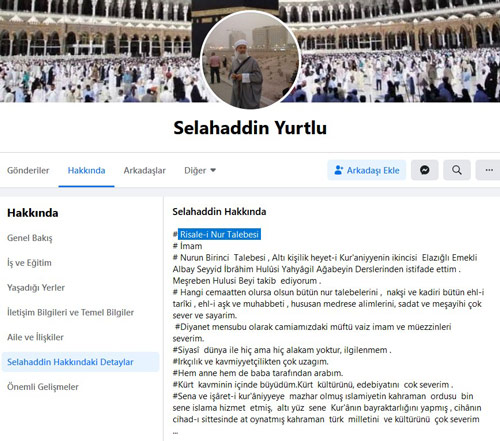Viewport: 500px width, 441px height.
Task: Open the three-dots more options button
Action: tap(489, 170)
